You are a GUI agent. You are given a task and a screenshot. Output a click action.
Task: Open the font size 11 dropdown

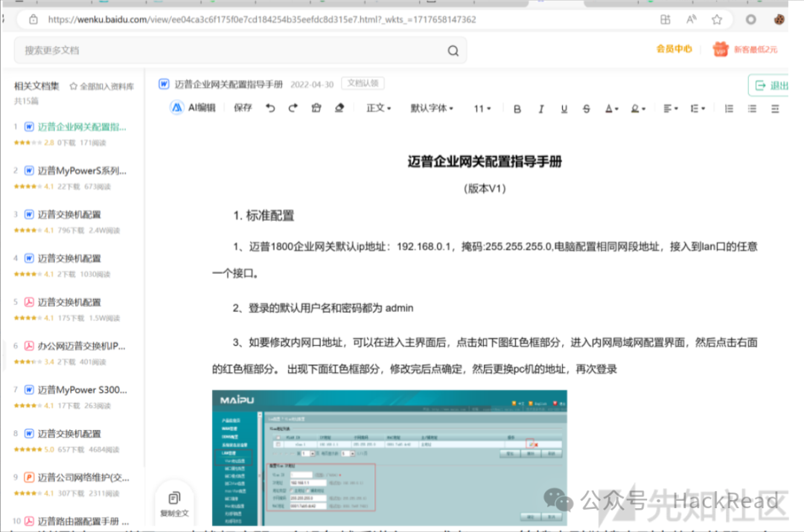482,109
